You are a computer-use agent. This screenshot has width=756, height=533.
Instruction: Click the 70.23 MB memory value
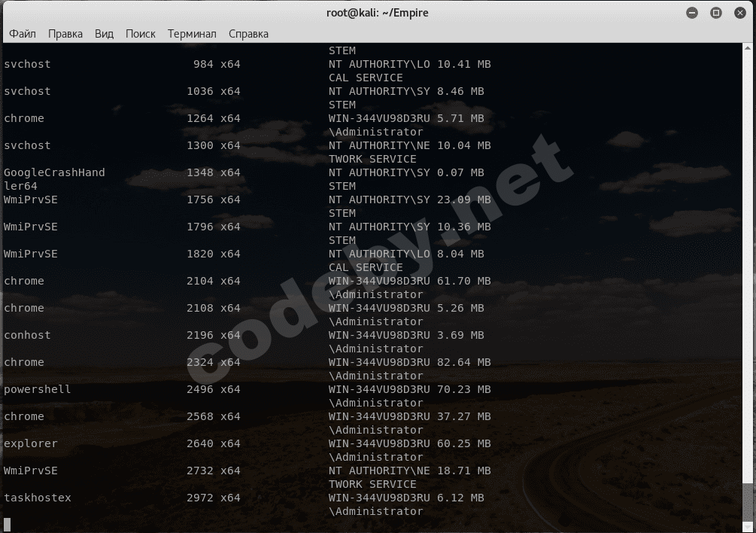coord(464,389)
